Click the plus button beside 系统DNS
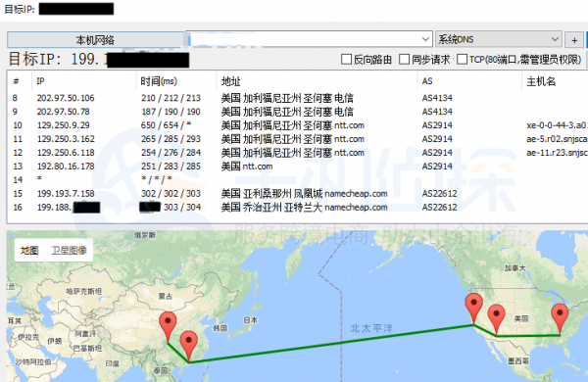The image size is (588, 382). (x=574, y=40)
